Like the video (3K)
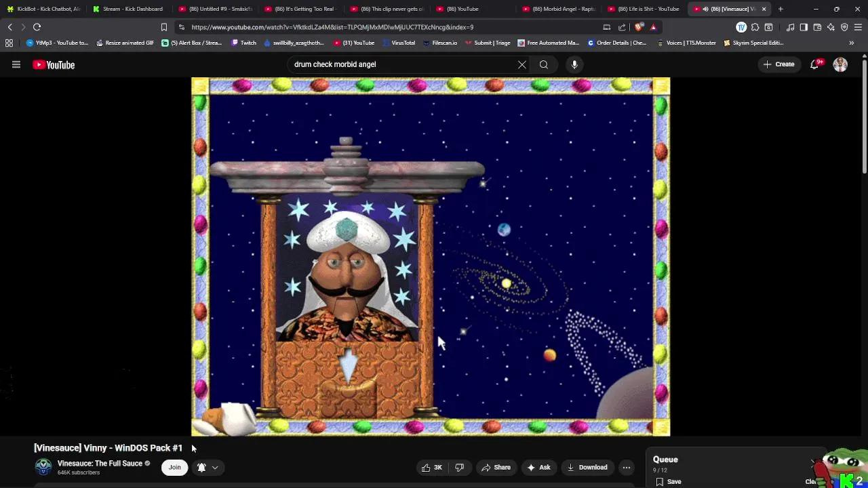Viewport: 868px width, 488px height. coord(431,467)
